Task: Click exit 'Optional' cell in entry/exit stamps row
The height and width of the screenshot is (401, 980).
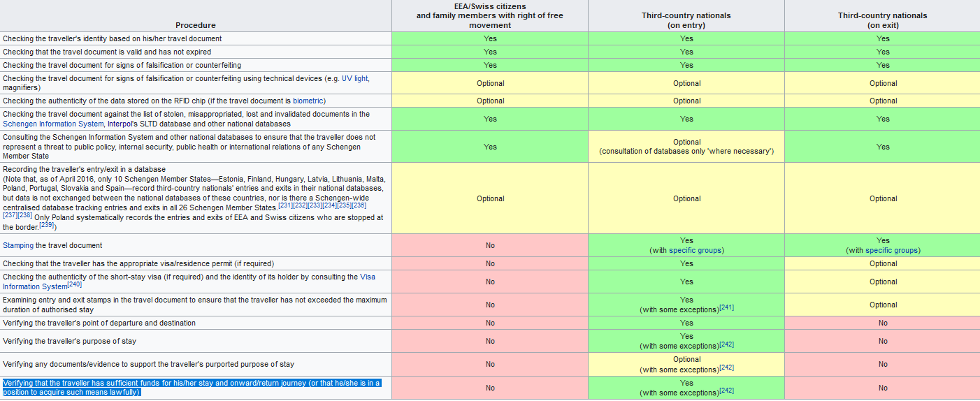Action: pyautogui.click(x=883, y=305)
